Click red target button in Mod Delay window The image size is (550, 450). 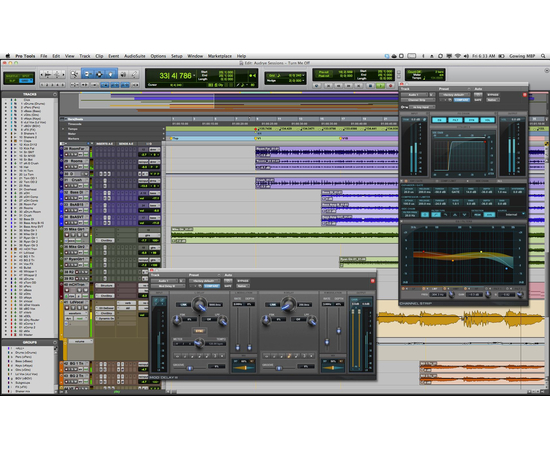tap(373, 281)
